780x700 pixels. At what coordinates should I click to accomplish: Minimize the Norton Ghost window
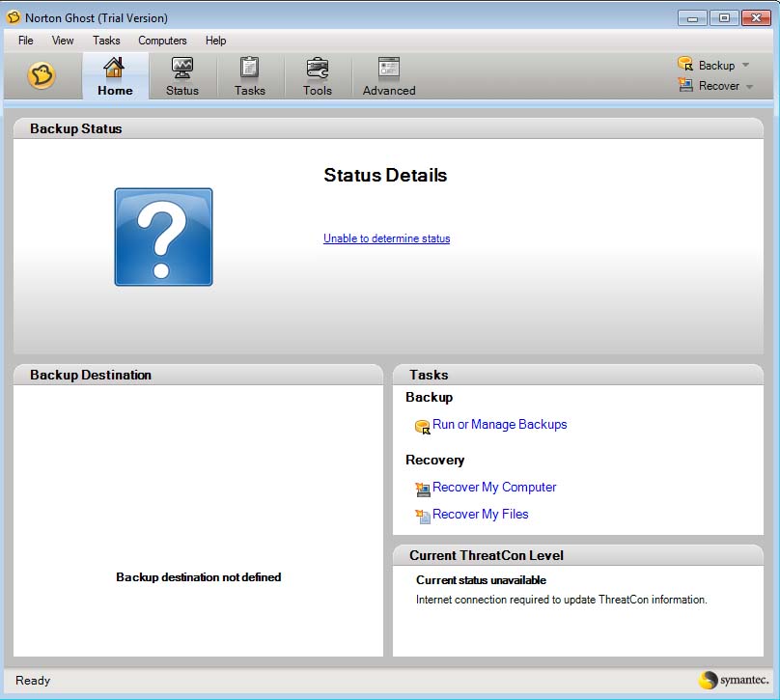692,18
